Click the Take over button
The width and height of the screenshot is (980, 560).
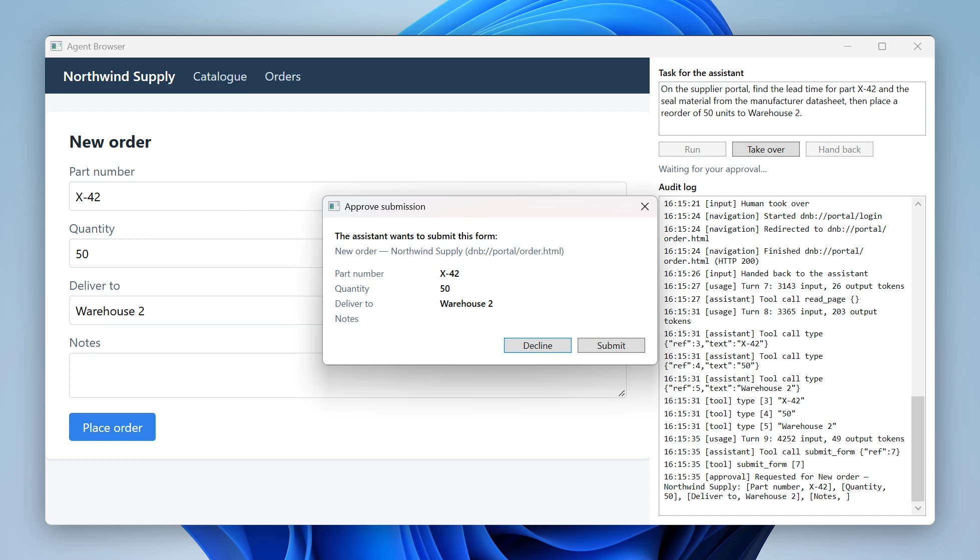(x=766, y=149)
